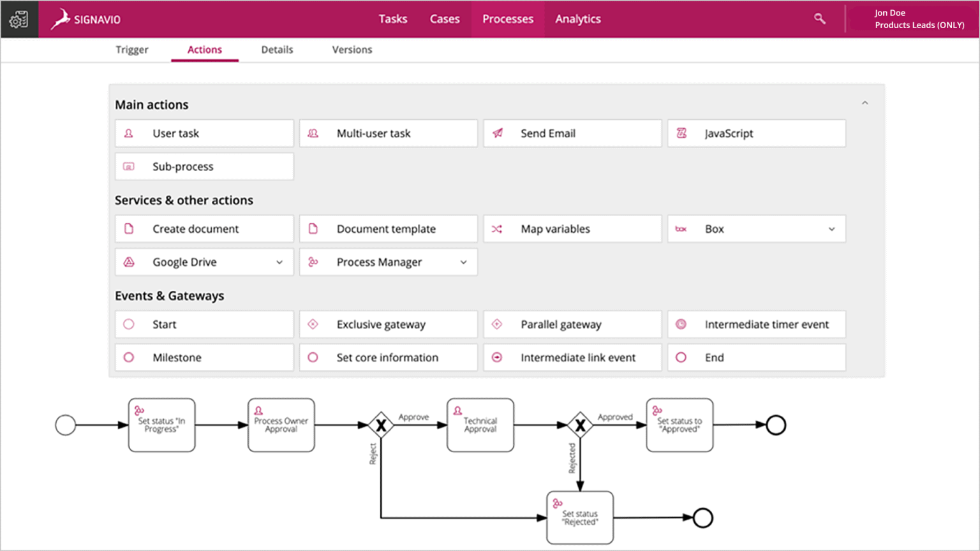Collapse the actions panel with the chevron
The image size is (980, 551).
pos(865,102)
